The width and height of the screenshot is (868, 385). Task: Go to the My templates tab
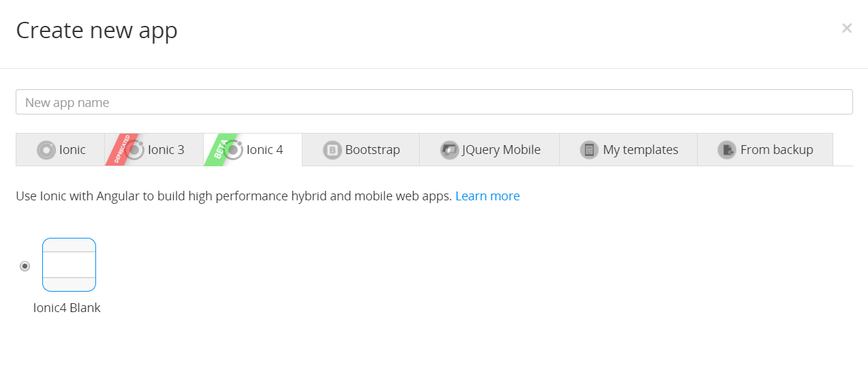click(629, 150)
